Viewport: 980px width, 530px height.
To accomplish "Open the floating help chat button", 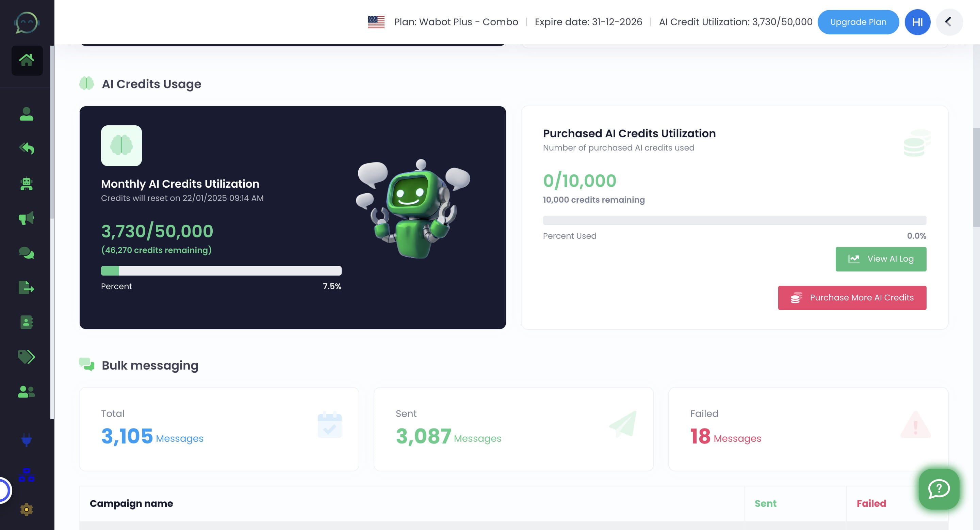I will pyautogui.click(x=938, y=488).
